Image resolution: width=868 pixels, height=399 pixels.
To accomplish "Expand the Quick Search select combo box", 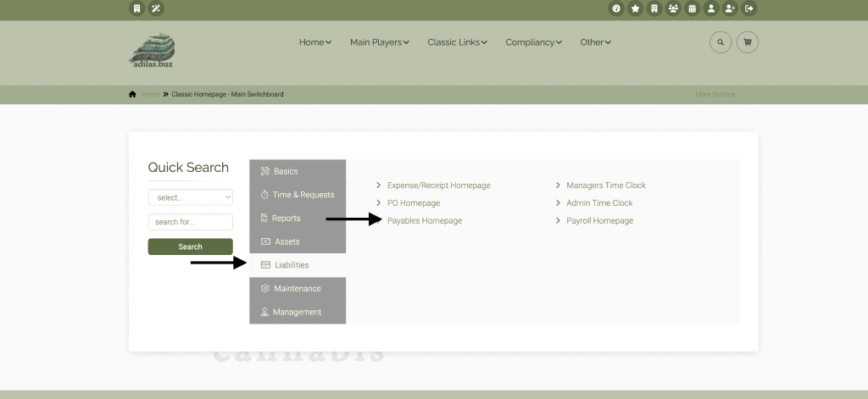I will pos(190,197).
